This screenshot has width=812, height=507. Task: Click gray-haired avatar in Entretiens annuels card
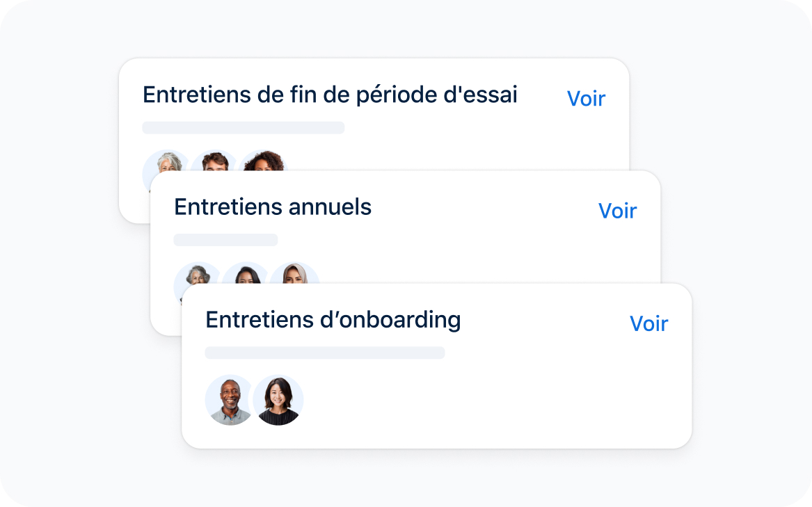pos(197,273)
